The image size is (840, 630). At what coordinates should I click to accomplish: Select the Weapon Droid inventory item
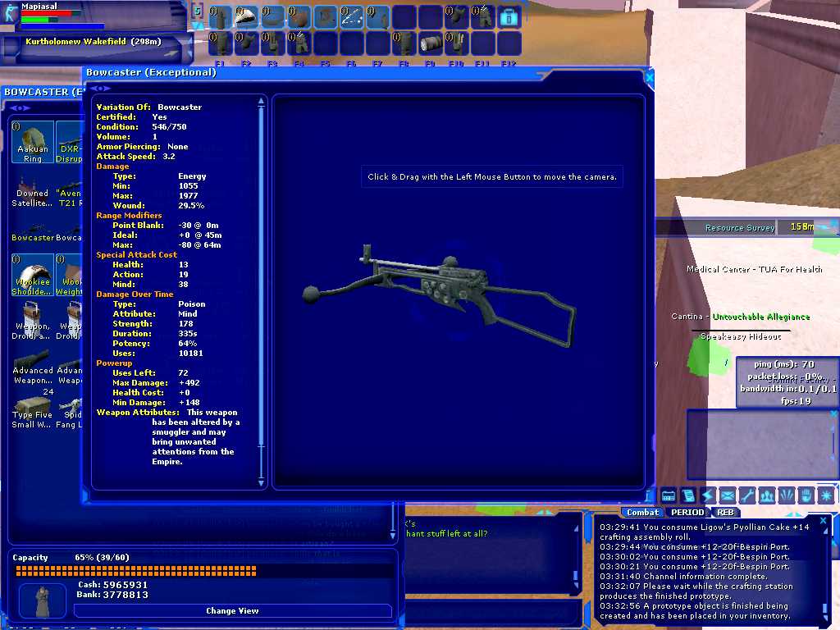click(33, 321)
